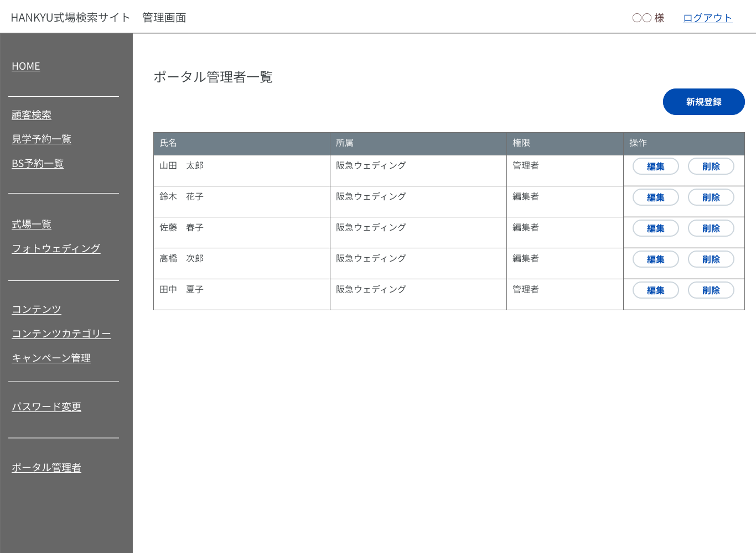The image size is (756, 553).
Task: Delete the 山田 太郎 entry
Action: click(711, 166)
